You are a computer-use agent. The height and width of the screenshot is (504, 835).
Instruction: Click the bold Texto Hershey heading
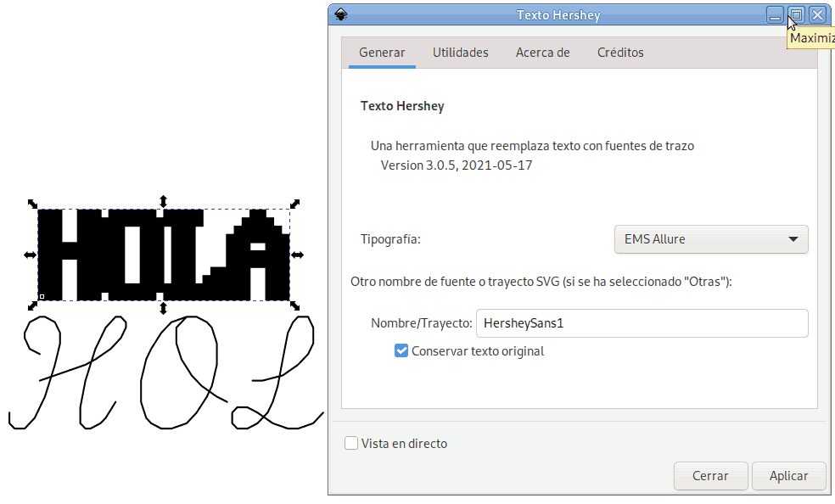[x=402, y=106]
